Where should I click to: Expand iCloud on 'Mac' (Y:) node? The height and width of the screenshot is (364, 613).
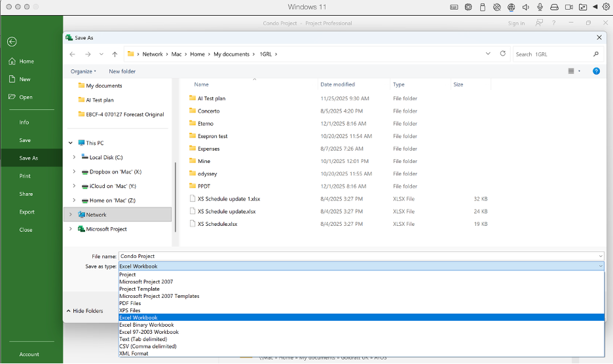coord(74,186)
